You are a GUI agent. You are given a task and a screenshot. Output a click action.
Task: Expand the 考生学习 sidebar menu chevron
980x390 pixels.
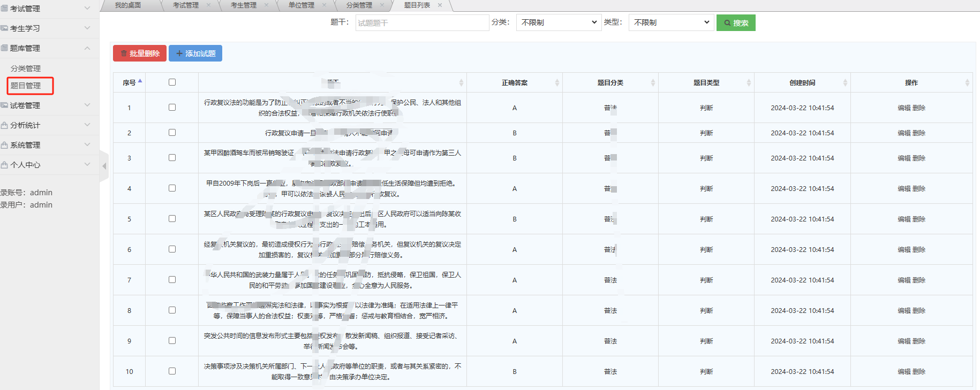(87, 28)
